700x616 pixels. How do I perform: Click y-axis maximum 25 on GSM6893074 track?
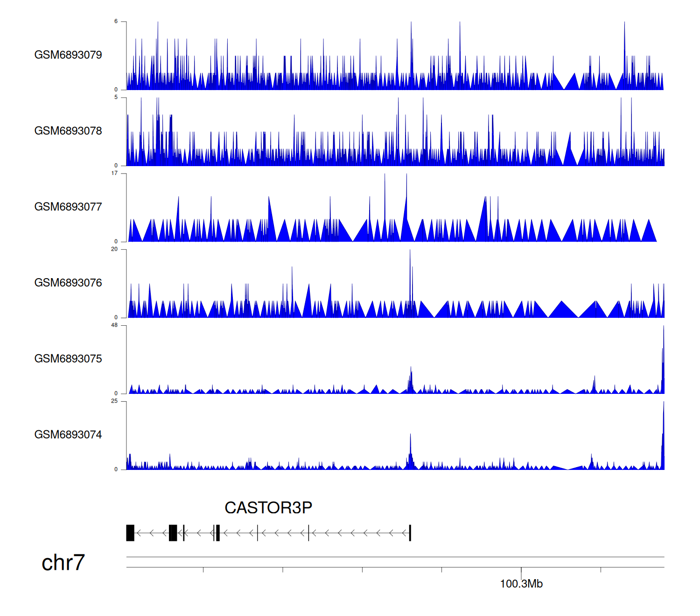[x=114, y=401]
